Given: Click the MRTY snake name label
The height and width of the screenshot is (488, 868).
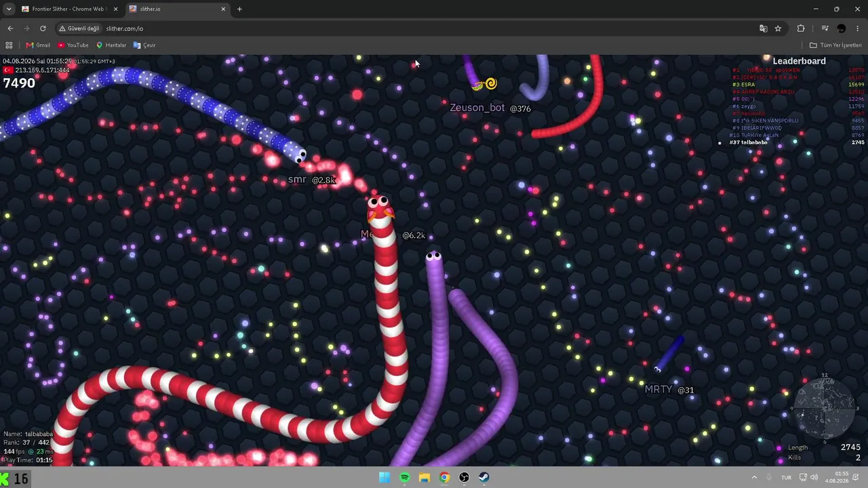Looking at the screenshot, I should click(658, 390).
